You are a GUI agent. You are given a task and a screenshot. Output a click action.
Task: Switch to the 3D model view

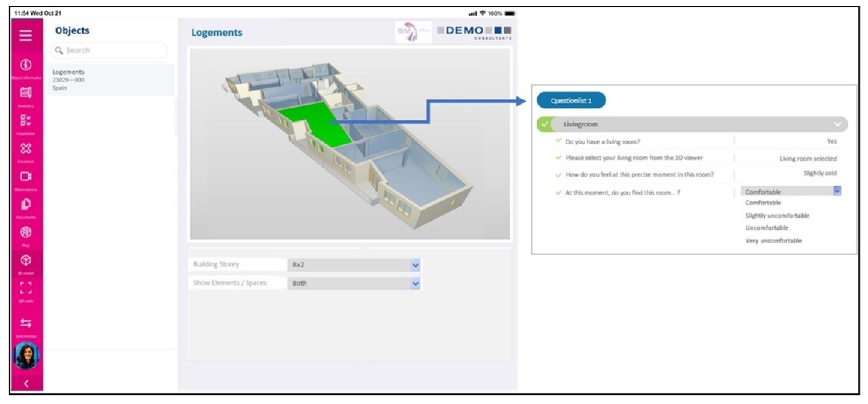point(26,260)
